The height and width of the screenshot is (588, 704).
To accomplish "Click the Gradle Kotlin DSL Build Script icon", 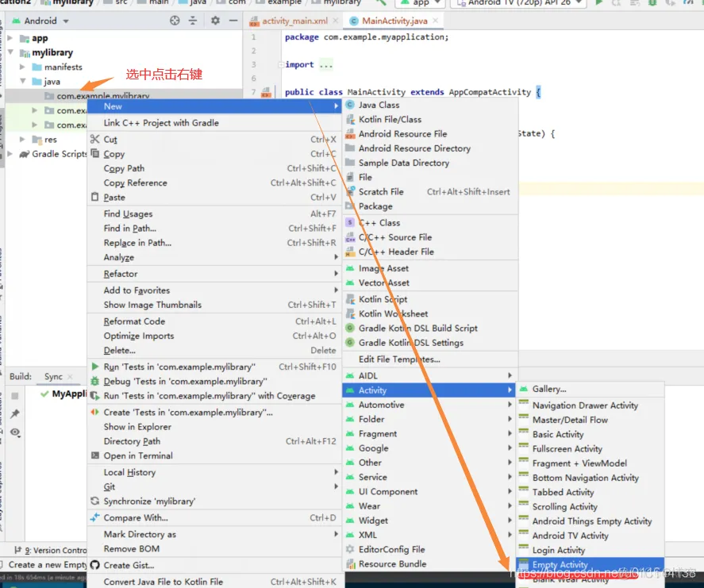I will (350, 328).
